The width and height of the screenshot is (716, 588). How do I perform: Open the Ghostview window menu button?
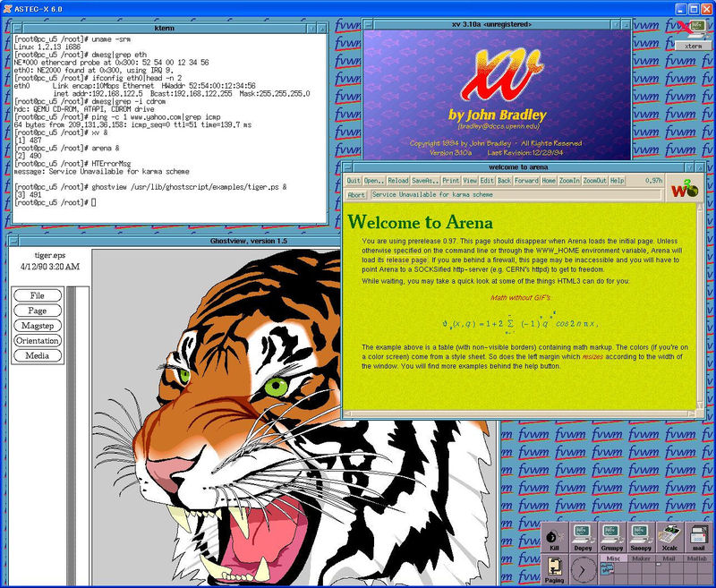click(13, 241)
